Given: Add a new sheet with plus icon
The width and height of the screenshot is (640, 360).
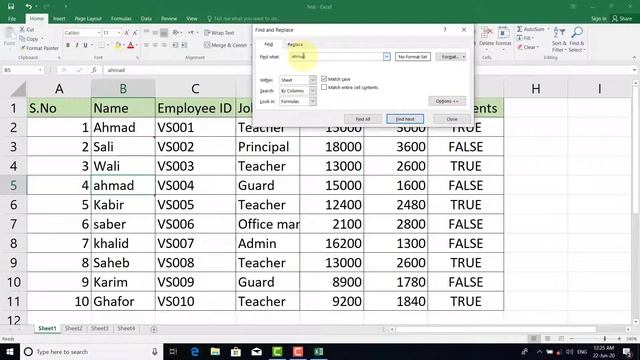Looking at the screenshot, I should pos(154,329).
